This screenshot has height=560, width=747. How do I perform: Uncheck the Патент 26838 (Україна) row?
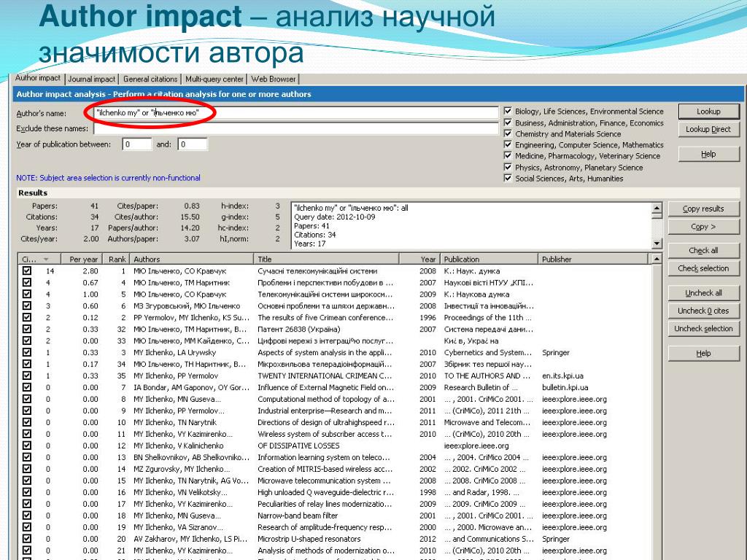(x=27, y=329)
